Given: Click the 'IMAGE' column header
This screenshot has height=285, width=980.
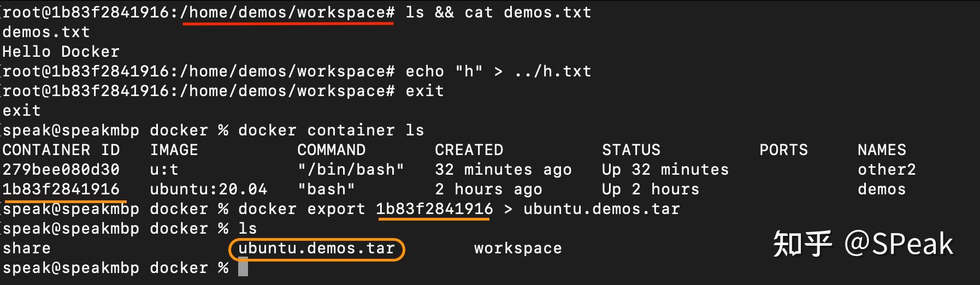Looking at the screenshot, I should pyautogui.click(x=174, y=150).
